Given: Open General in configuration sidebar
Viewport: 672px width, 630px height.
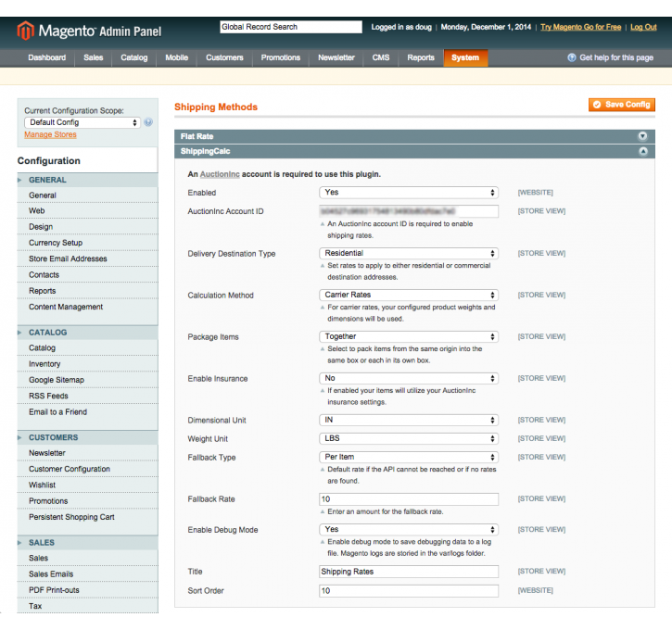Looking at the screenshot, I should point(87,195).
